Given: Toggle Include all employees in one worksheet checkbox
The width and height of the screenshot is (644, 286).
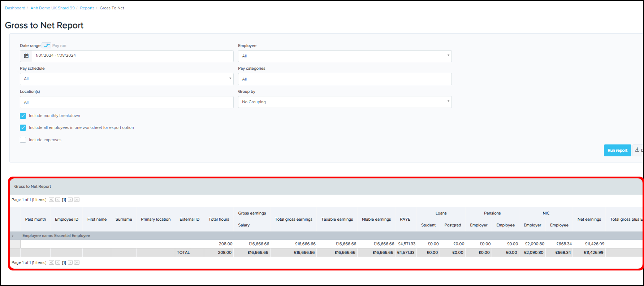Looking at the screenshot, I should pos(23,128).
